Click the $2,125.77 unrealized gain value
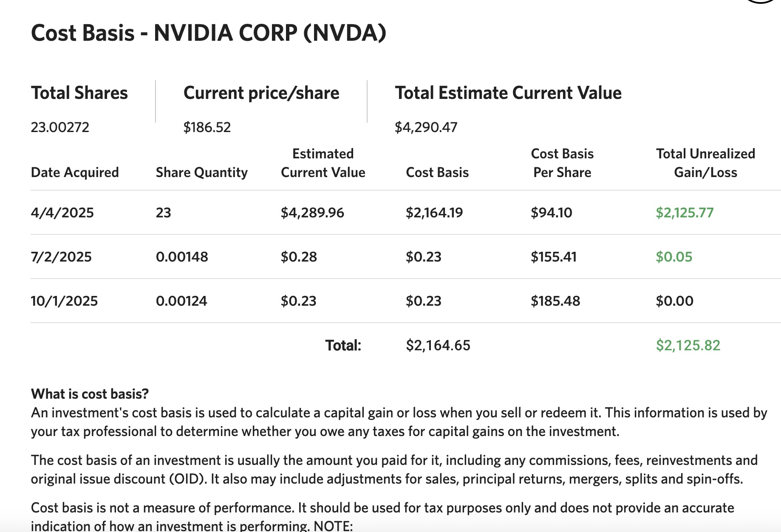The height and width of the screenshot is (532, 781). tap(684, 212)
